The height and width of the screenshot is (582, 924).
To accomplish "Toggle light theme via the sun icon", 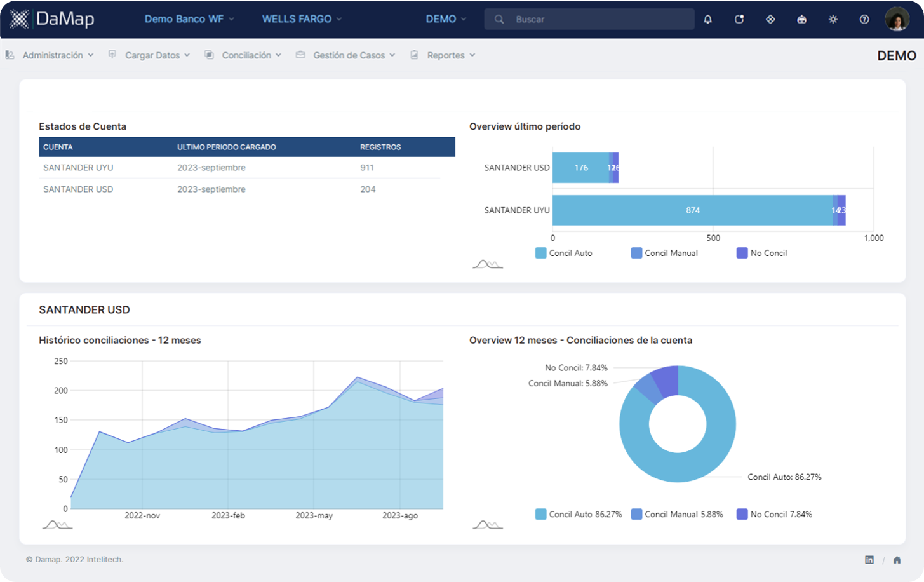I will (x=832, y=19).
